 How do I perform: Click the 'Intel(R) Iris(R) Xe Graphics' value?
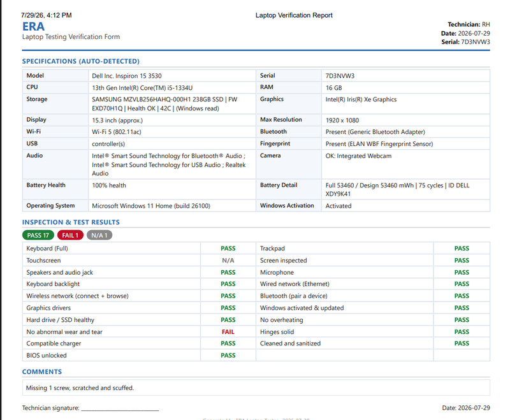click(361, 99)
